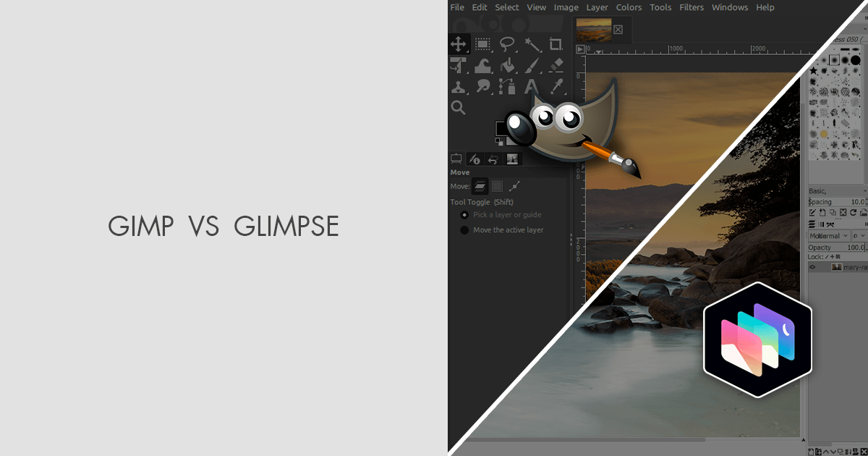Select 'Move the active layer' option

502,230
